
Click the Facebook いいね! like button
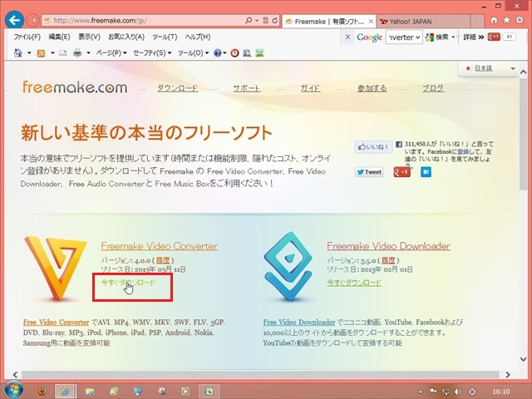click(372, 146)
